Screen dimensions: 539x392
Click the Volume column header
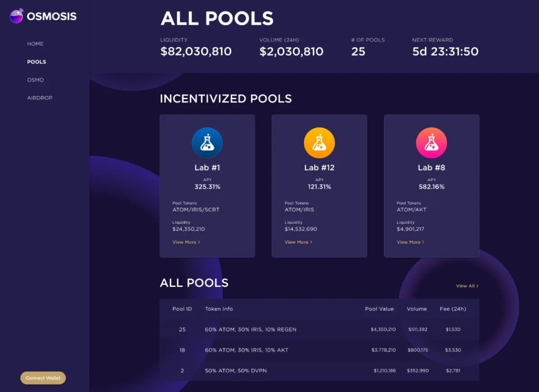416,309
